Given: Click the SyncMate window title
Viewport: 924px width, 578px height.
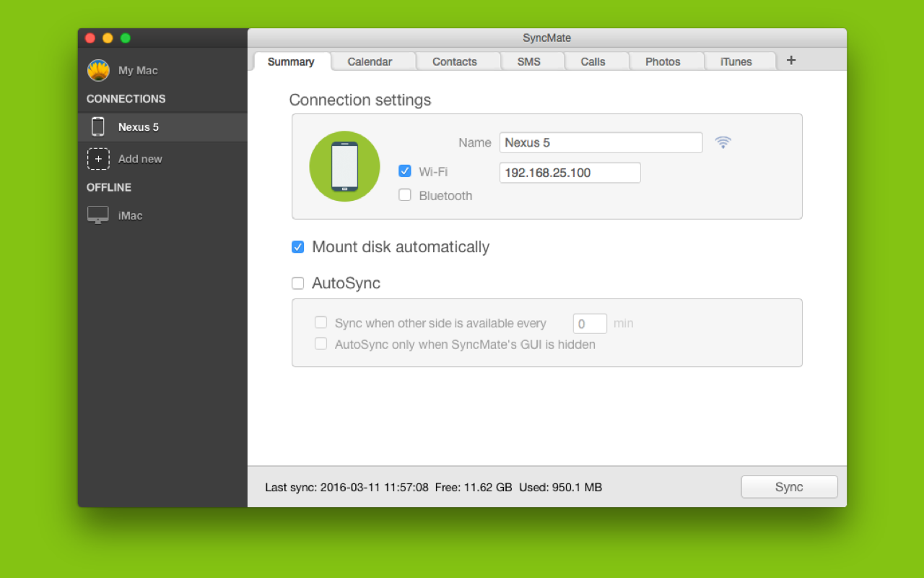Looking at the screenshot, I should tap(547, 38).
